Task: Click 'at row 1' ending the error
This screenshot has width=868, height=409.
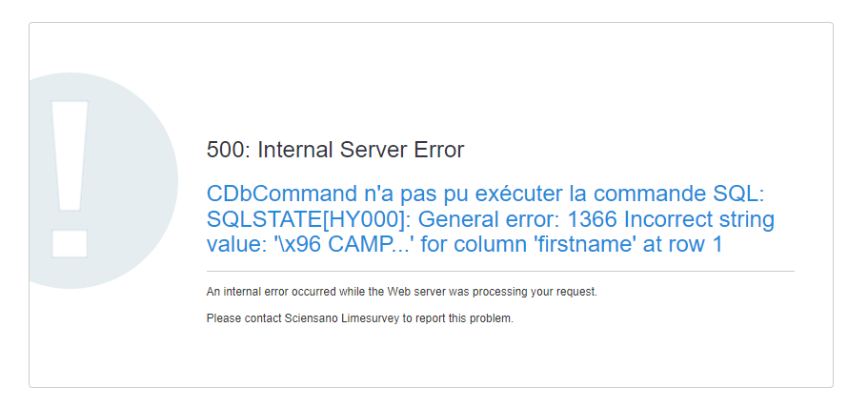Action: pyautogui.click(x=682, y=244)
